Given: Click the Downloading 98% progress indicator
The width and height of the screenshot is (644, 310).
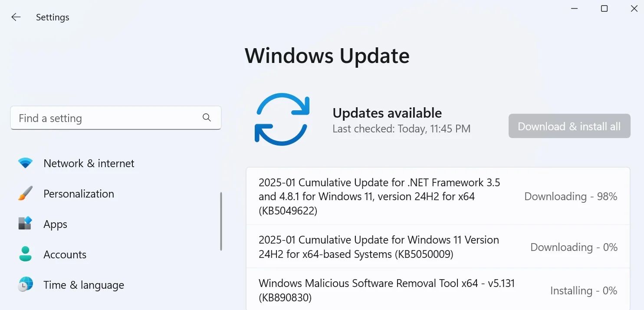Looking at the screenshot, I should coord(571,196).
